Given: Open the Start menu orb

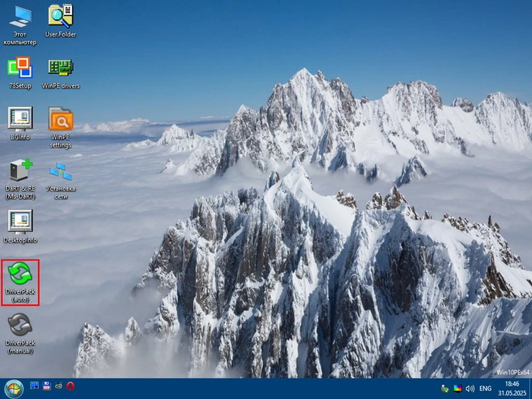Looking at the screenshot, I should point(12,388).
